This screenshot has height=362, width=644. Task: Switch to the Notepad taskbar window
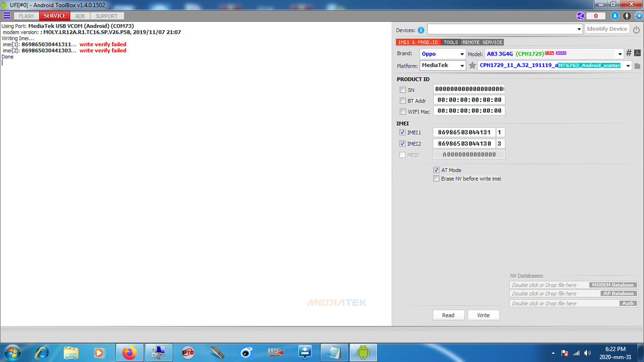334,352
